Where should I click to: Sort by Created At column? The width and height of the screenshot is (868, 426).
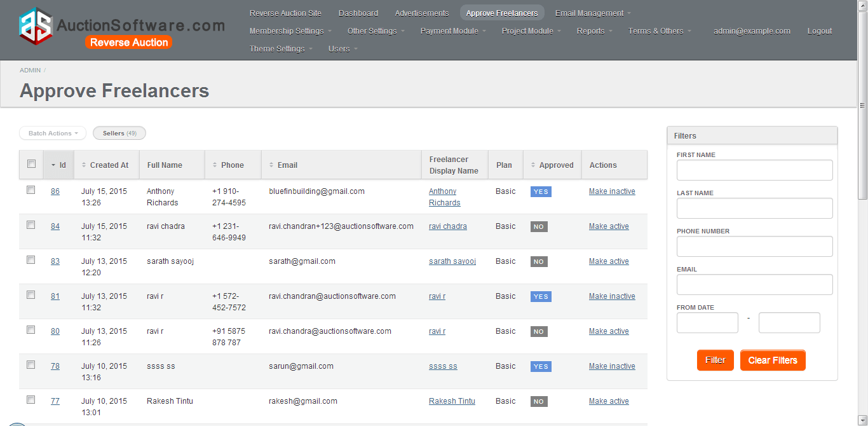point(106,165)
